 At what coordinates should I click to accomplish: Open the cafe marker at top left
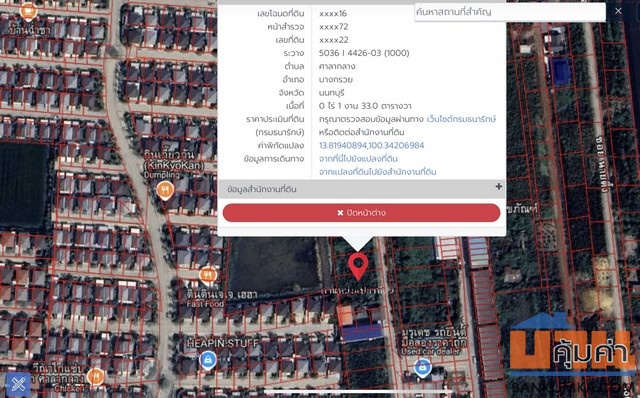pos(28,11)
